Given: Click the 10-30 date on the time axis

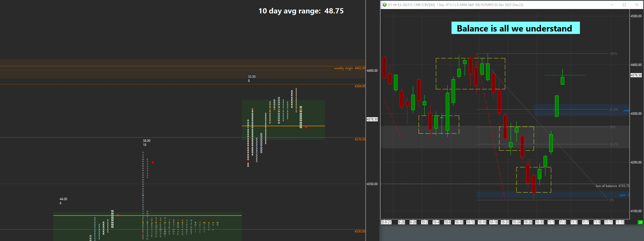Looking at the screenshot, I should coord(539,222).
